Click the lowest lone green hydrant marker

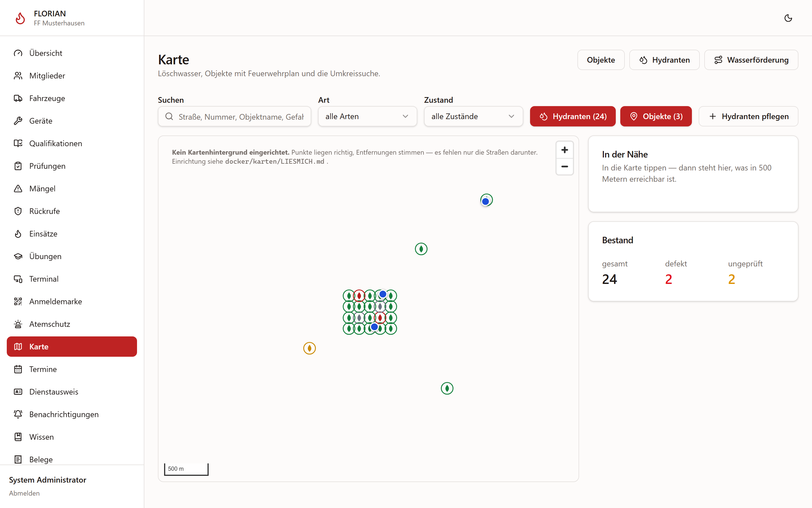click(x=447, y=388)
